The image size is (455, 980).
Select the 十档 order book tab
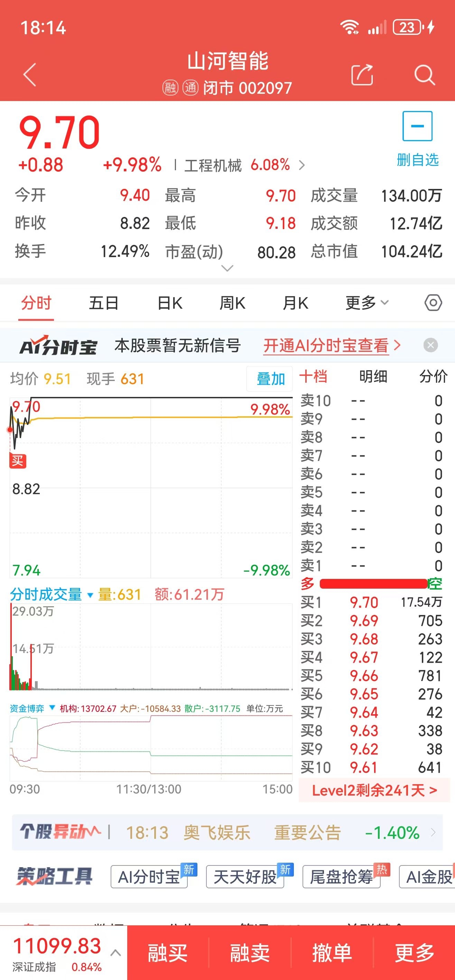(313, 376)
